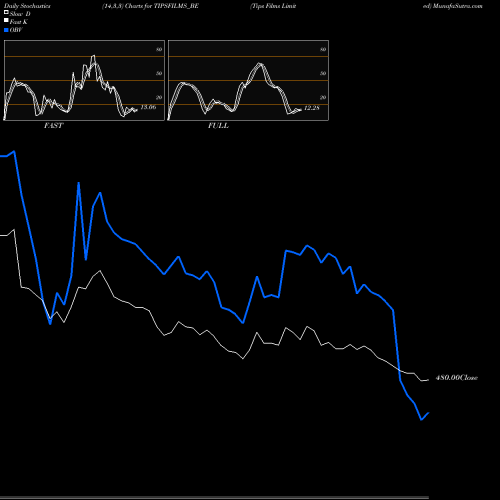Click the 13.06 value in FAST chart

click(148, 107)
